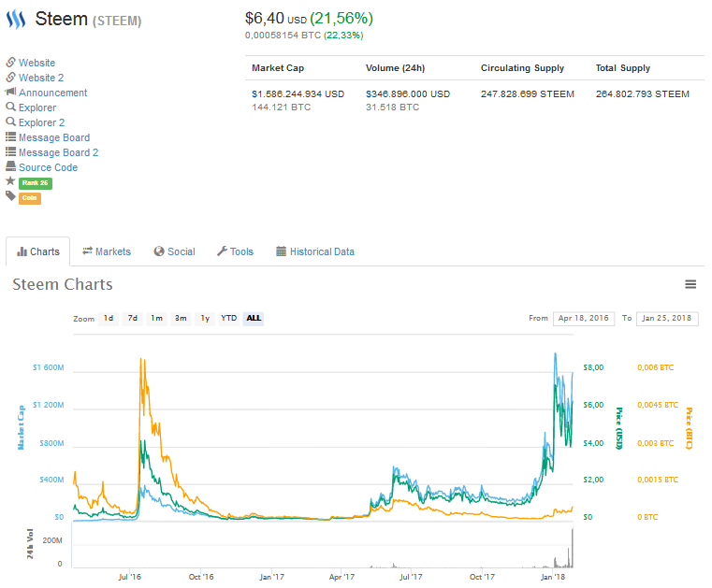The image size is (712, 588).
Task: Click the orange Coin tag badge
Action: tap(30, 198)
